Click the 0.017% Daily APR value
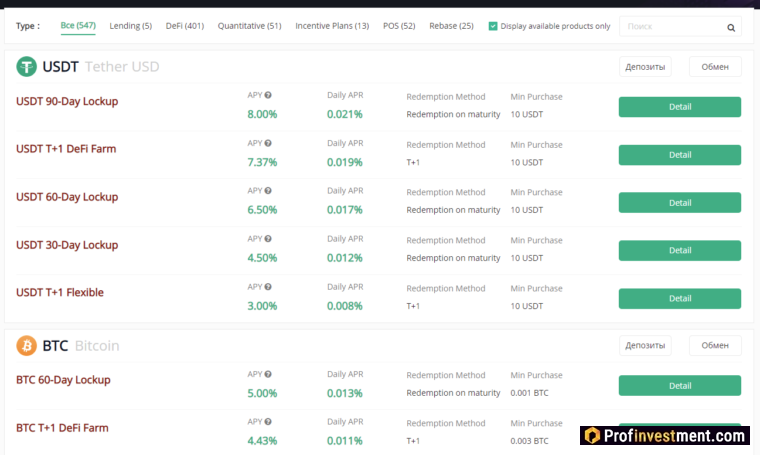 tap(345, 210)
